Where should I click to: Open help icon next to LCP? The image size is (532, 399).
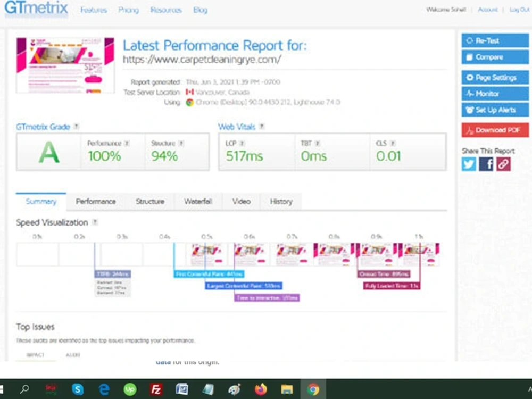click(242, 143)
